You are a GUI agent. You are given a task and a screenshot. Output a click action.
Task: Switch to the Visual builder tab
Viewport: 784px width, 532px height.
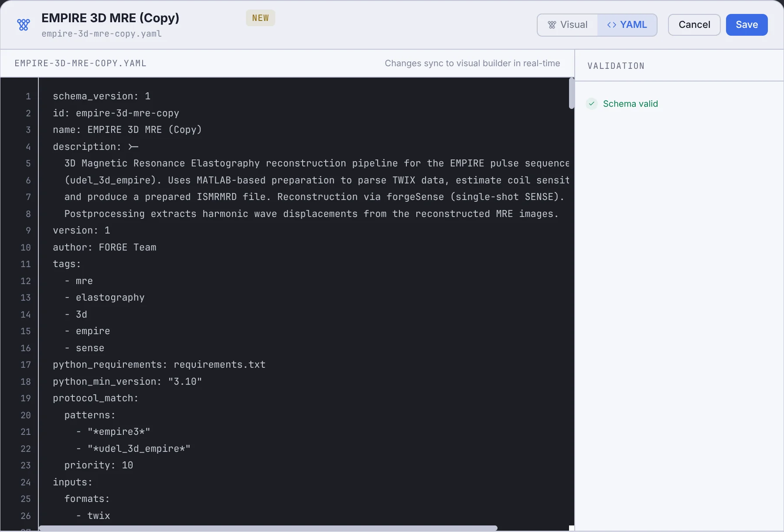[567, 25]
